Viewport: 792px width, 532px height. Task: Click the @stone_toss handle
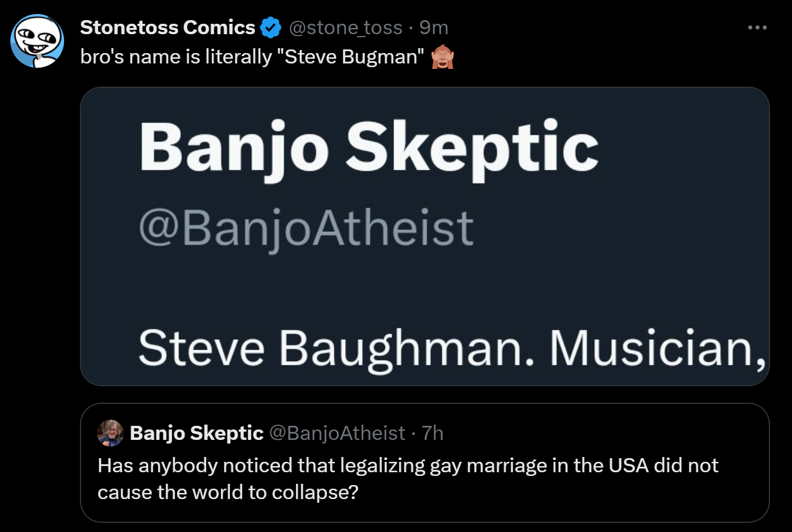tap(345, 27)
